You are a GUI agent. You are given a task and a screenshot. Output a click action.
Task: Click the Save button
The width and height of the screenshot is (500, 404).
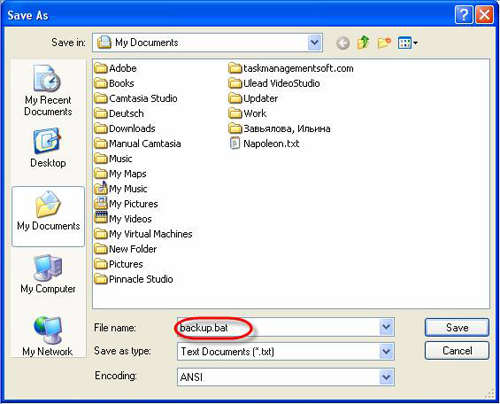457,327
